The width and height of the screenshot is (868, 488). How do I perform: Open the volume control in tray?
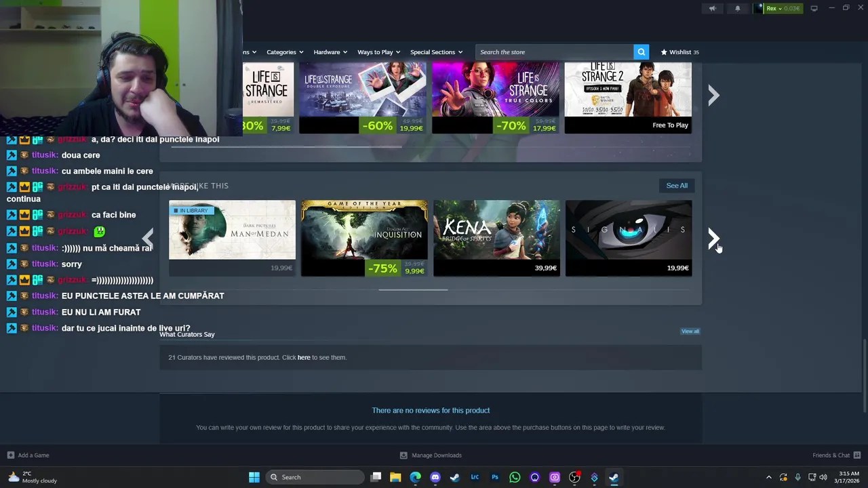point(823,477)
